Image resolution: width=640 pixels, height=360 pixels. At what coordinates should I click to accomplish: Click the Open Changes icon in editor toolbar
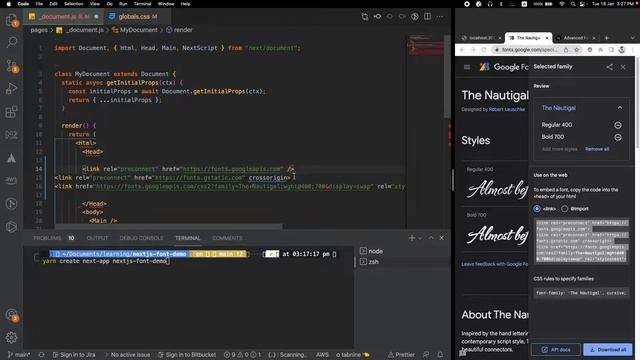365,16
